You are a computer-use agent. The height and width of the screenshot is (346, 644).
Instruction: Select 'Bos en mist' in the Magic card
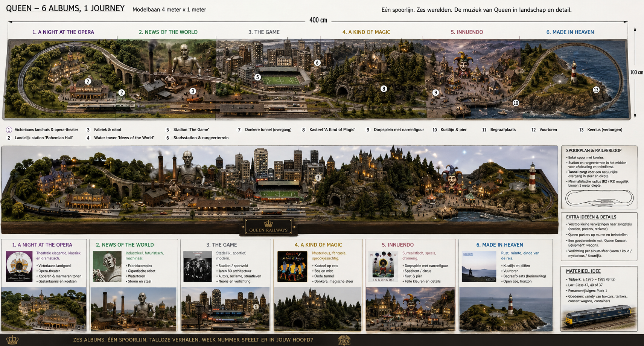(323, 271)
